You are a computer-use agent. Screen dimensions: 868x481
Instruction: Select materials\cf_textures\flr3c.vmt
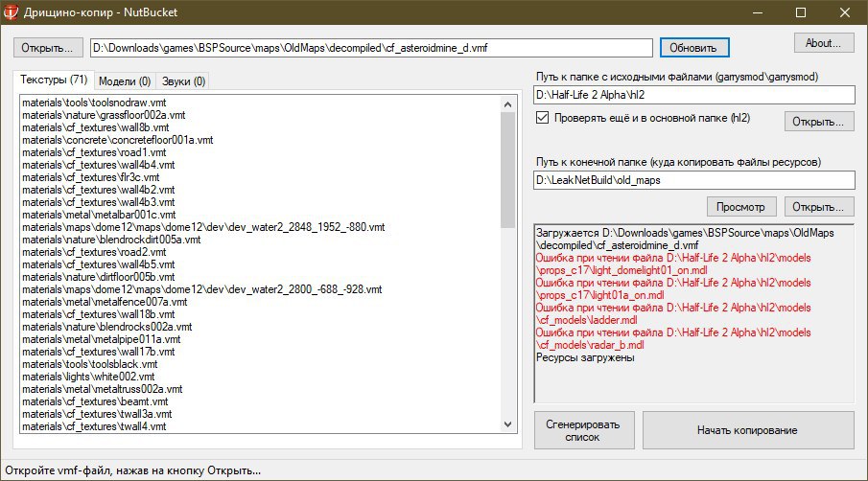pyautogui.click(x=91, y=177)
